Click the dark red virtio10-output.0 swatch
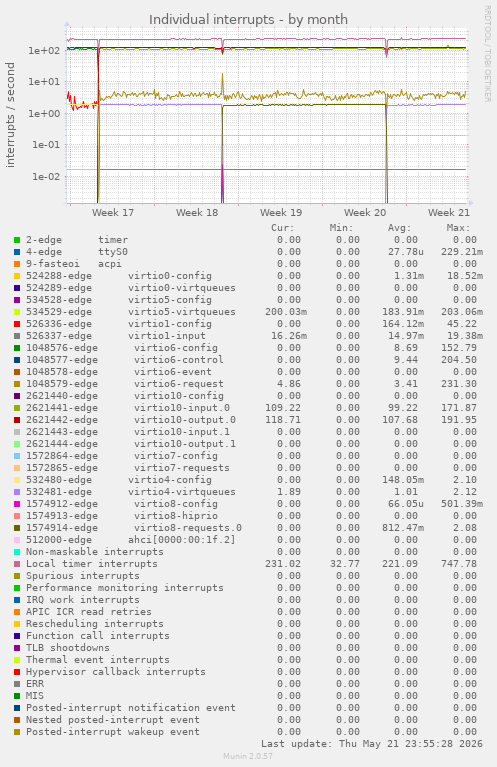The width and height of the screenshot is (497, 767). 17,420
